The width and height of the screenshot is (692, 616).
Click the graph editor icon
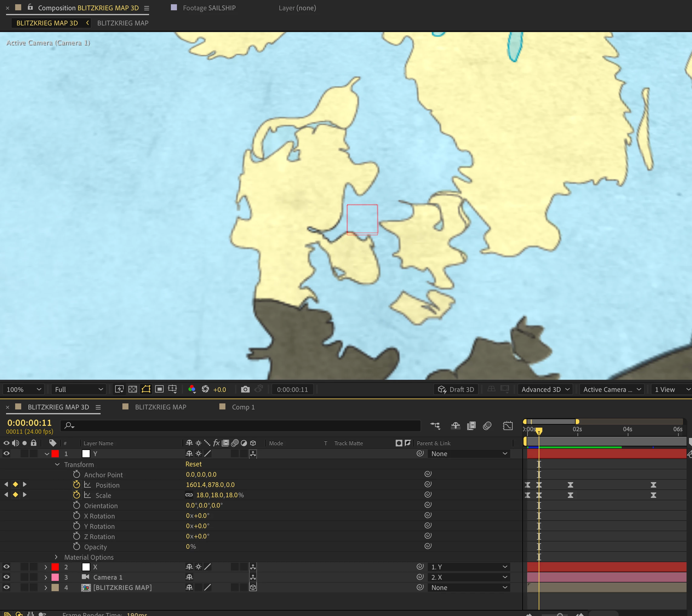(508, 426)
